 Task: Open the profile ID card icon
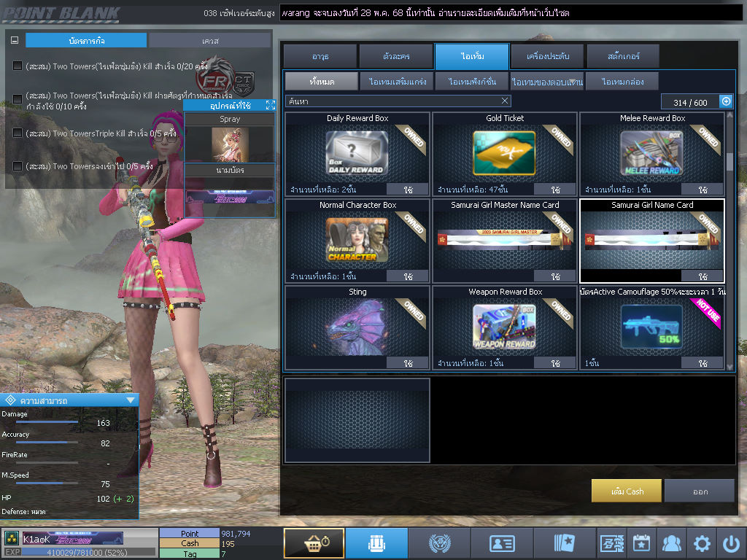502,542
